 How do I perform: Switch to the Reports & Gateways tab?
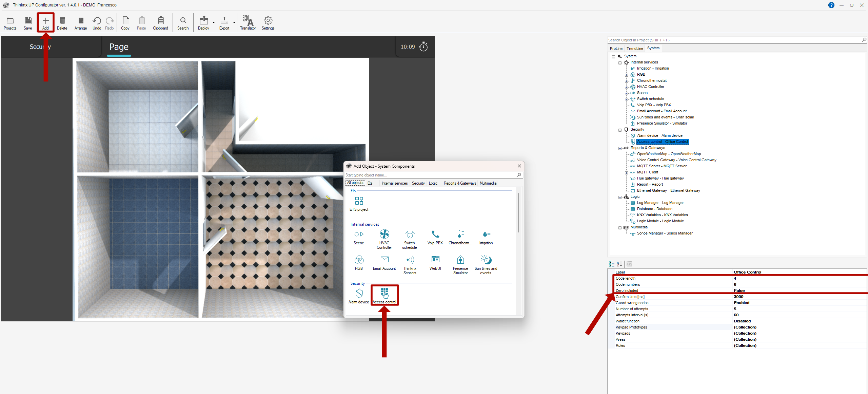point(460,183)
